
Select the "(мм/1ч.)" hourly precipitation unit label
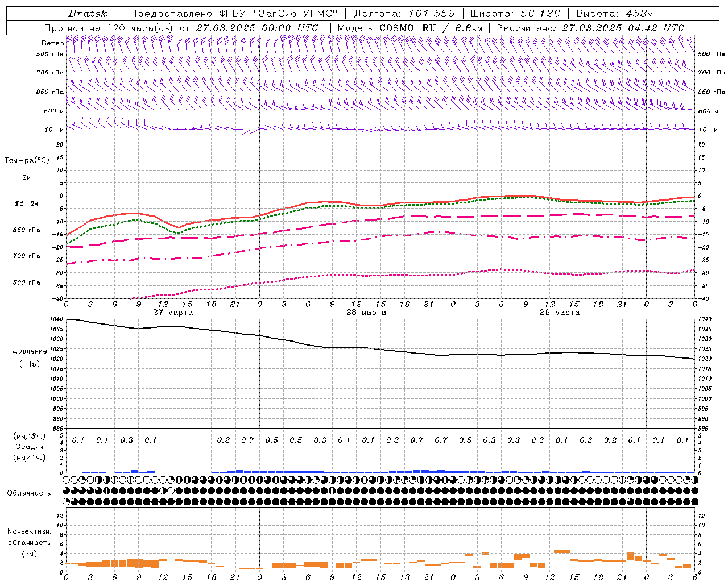pos(30,458)
